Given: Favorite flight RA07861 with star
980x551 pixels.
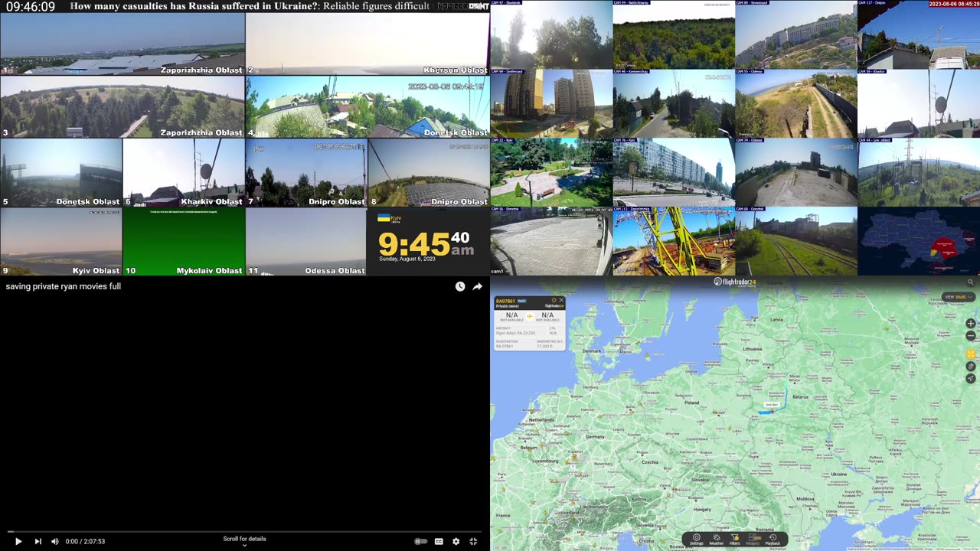Looking at the screenshot, I should [554, 300].
